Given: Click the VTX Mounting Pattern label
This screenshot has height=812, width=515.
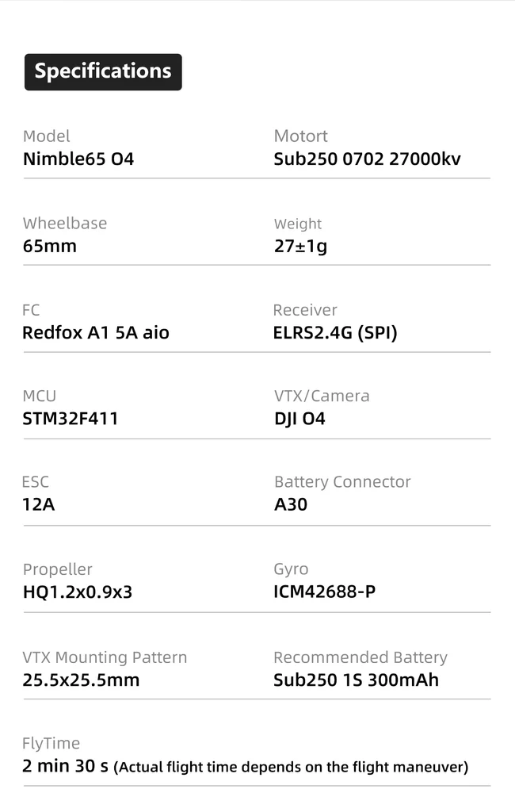Looking at the screenshot, I should [x=105, y=657].
